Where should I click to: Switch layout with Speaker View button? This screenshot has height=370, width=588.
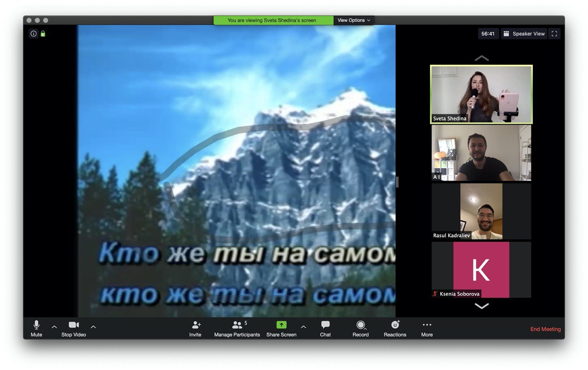click(x=524, y=34)
